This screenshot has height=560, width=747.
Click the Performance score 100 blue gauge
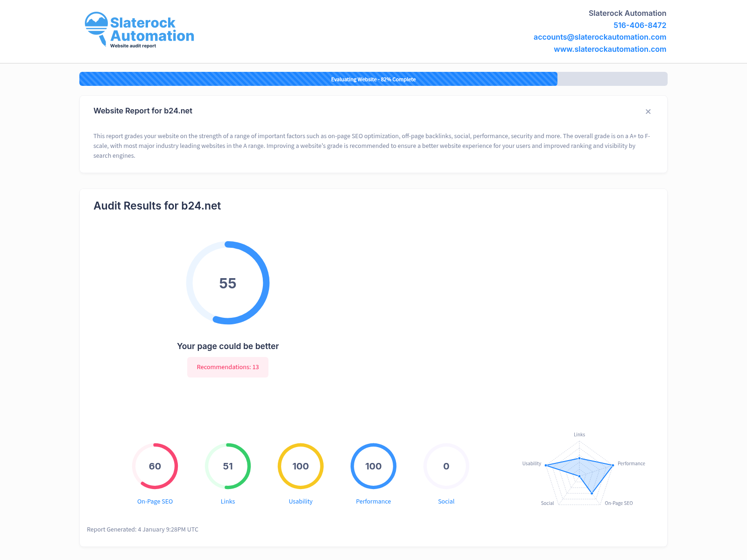[x=373, y=466]
